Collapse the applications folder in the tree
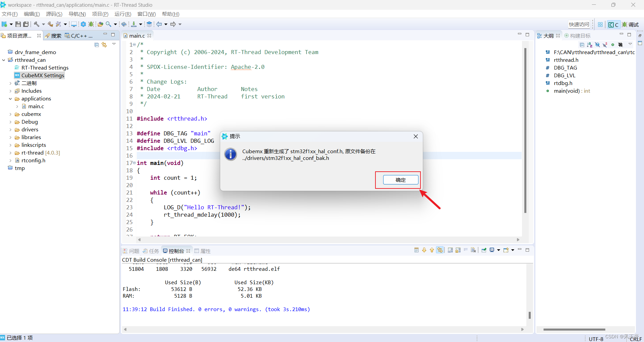 [10, 99]
